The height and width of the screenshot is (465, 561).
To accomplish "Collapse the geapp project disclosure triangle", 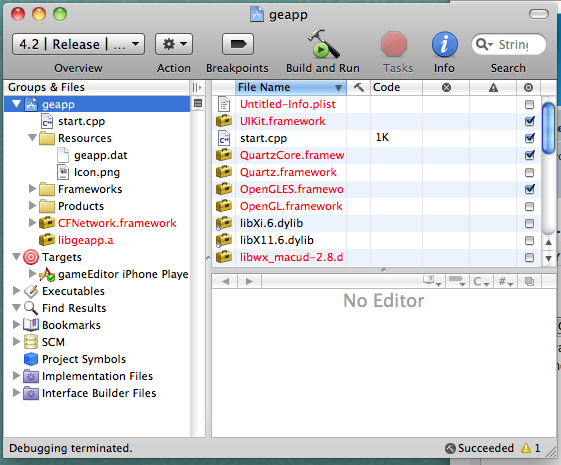I will (x=16, y=104).
